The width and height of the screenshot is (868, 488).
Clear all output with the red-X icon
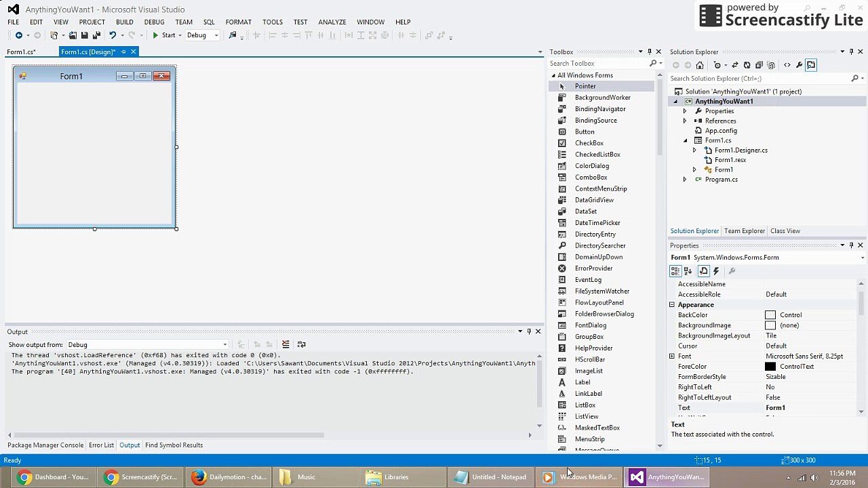(285, 344)
